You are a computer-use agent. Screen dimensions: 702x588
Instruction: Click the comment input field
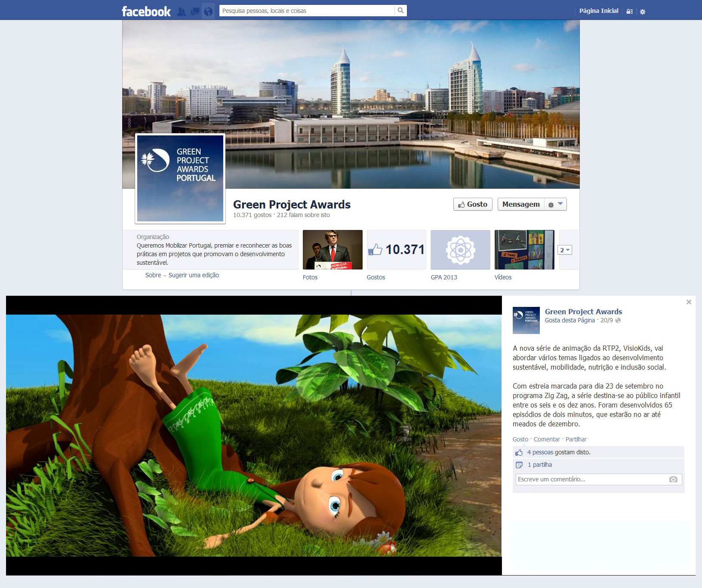591,479
